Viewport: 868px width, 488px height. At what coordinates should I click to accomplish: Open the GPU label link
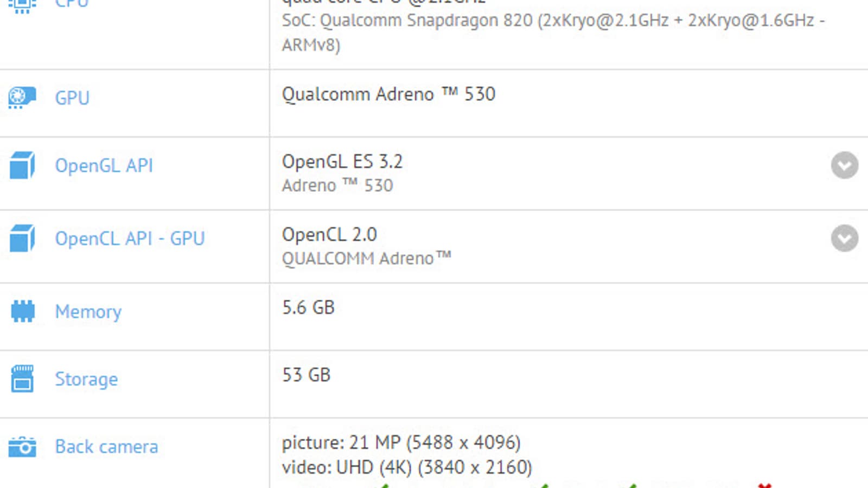tap(72, 98)
